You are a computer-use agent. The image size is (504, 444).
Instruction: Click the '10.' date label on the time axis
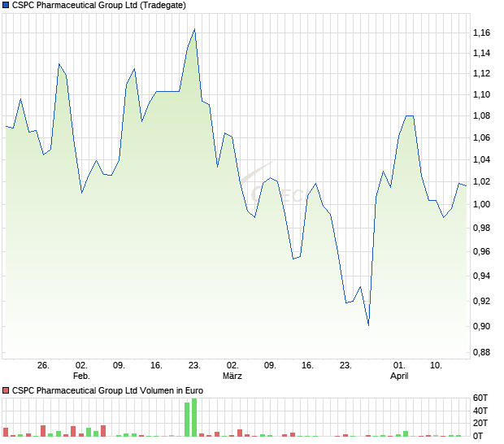click(x=437, y=366)
